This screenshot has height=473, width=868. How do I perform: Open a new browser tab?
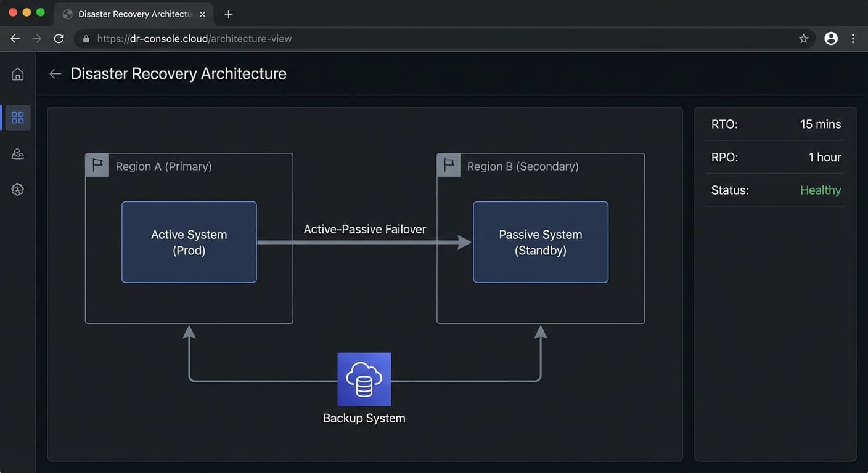click(x=229, y=14)
